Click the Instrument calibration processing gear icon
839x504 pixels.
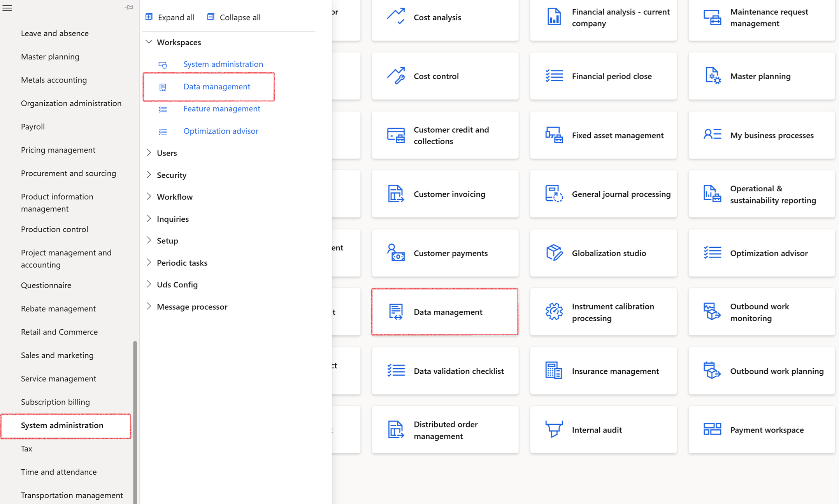(x=554, y=311)
